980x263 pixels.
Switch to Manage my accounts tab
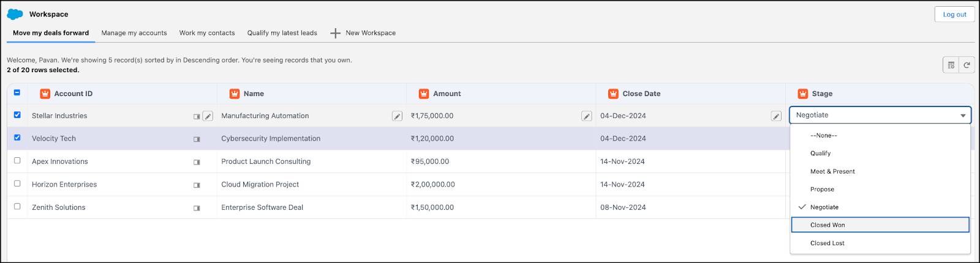point(134,33)
